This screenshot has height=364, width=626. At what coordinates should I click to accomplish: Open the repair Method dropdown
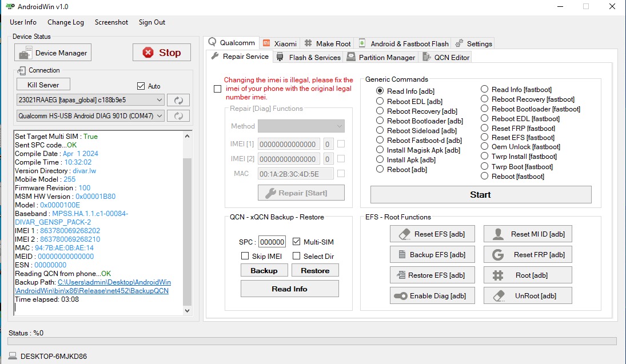click(301, 126)
